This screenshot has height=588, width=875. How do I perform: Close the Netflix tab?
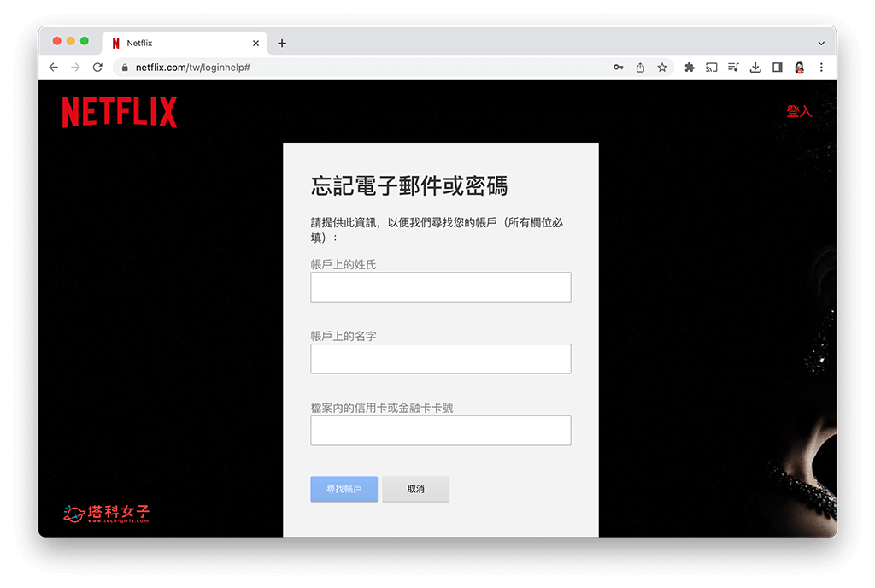pyautogui.click(x=255, y=43)
